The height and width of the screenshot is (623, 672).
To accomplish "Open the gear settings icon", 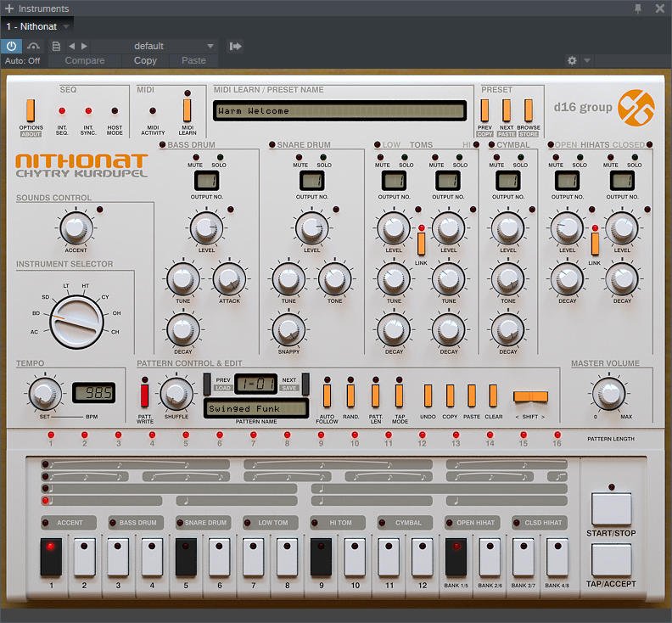I will (572, 60).
